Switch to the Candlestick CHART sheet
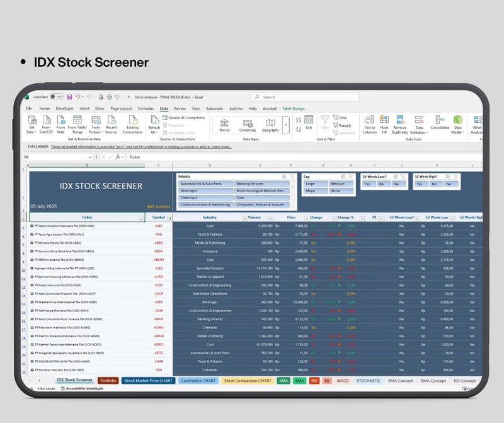Image resolution: width=504 pixels, height=423 pixels. [198, 380]
